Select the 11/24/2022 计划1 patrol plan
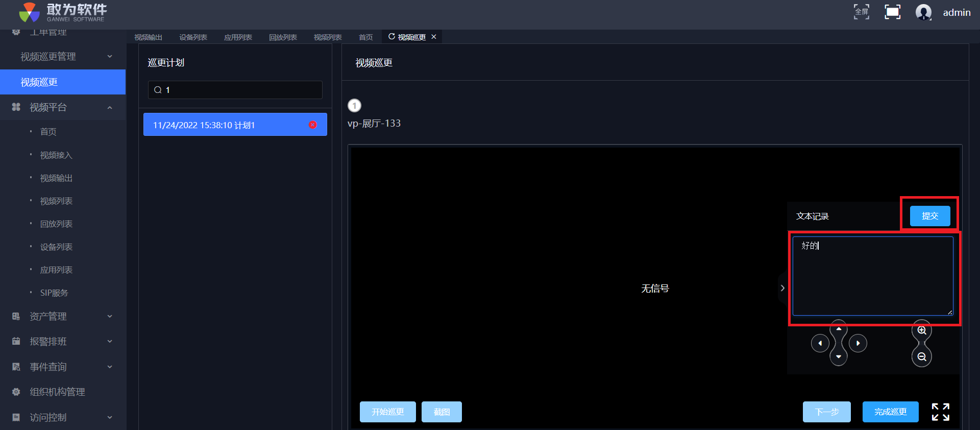This screenshot has width=980, height=430. pyautogui.click(x=235, y=125)
